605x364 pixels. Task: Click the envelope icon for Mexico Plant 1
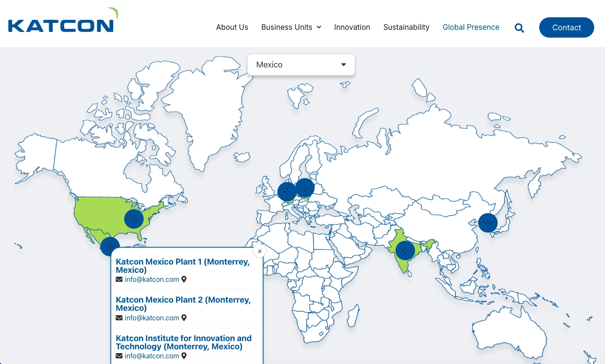point(119,280)
